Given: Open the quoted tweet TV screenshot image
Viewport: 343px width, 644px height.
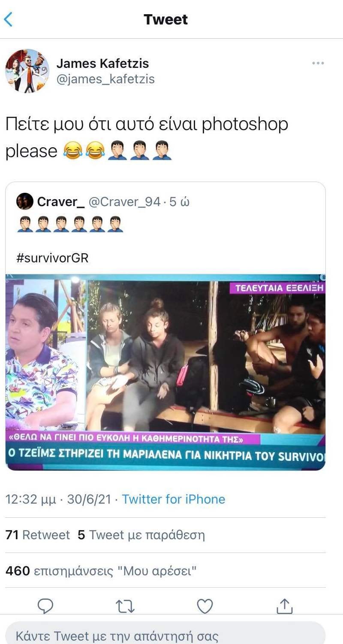Looking at the screenshot, I should (165, 372).
